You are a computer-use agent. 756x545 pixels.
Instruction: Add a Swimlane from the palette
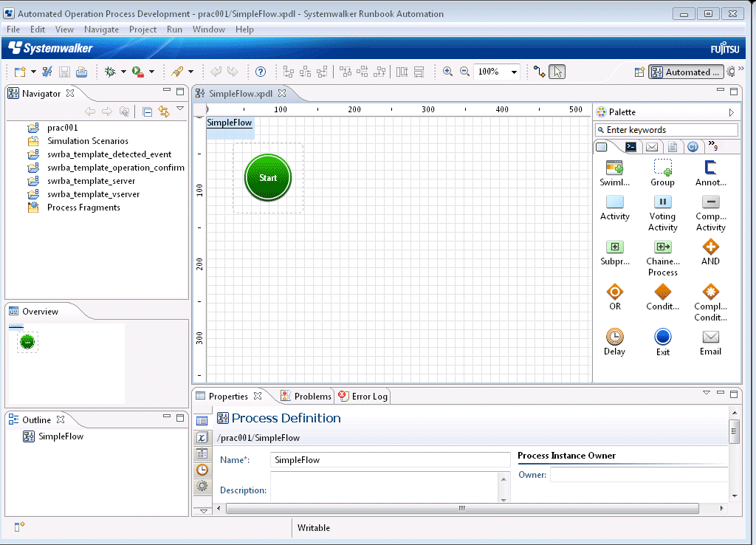(614, 174)
